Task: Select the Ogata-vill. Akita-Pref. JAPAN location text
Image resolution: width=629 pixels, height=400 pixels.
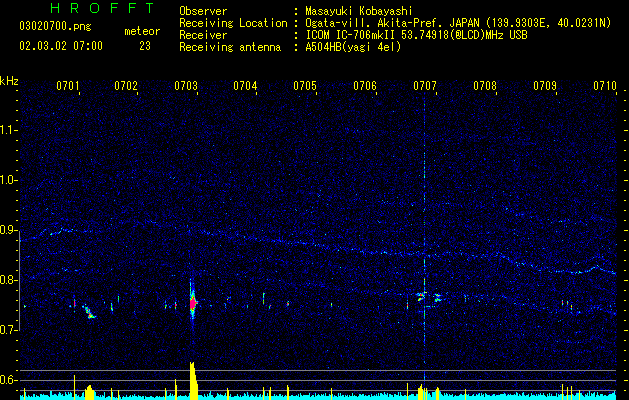Action: click(x=458, y=23)
